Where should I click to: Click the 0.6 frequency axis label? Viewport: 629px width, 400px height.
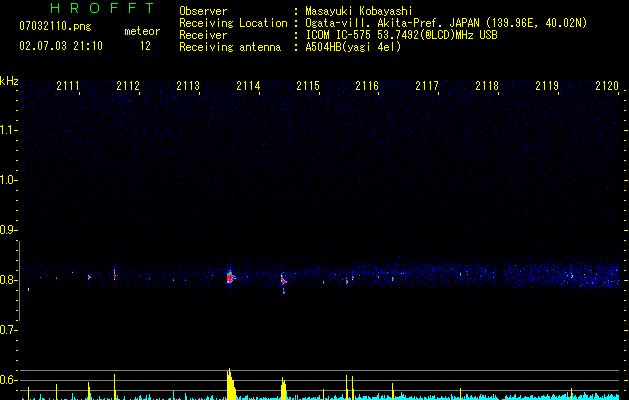click(x=8, y=380)
